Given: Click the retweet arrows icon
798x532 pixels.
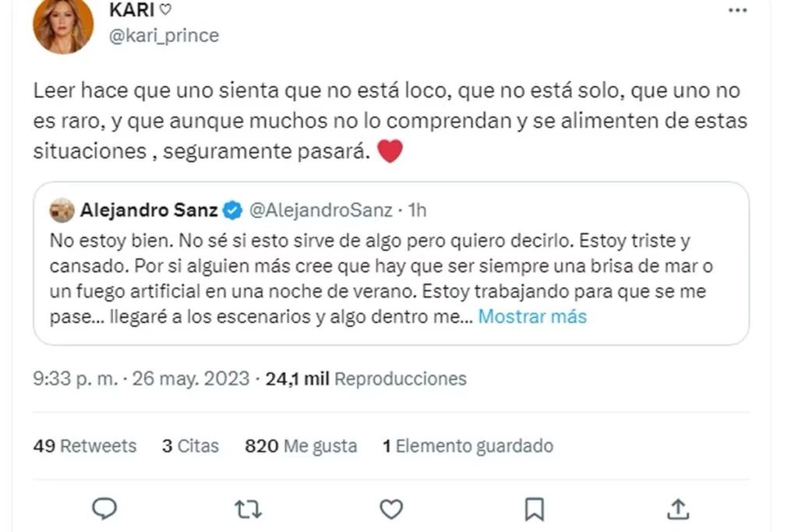Looking at the screenshot, I should click(x=248, y=509).
